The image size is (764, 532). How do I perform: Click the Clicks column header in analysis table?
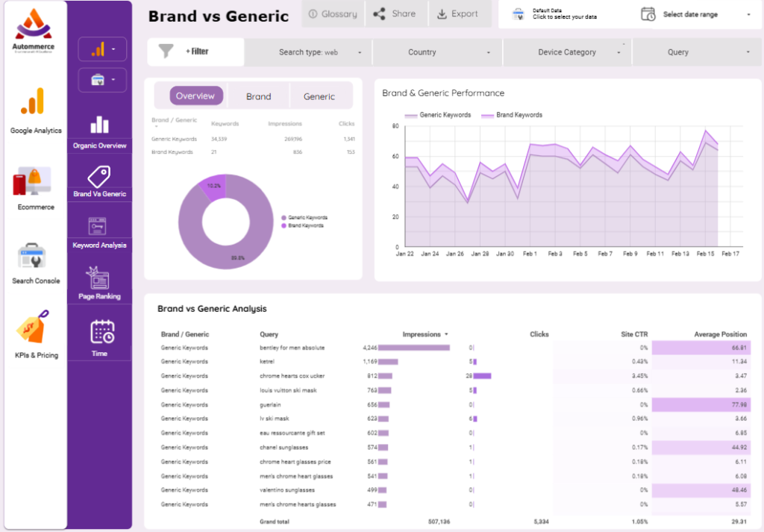click(x=539, y=334)
